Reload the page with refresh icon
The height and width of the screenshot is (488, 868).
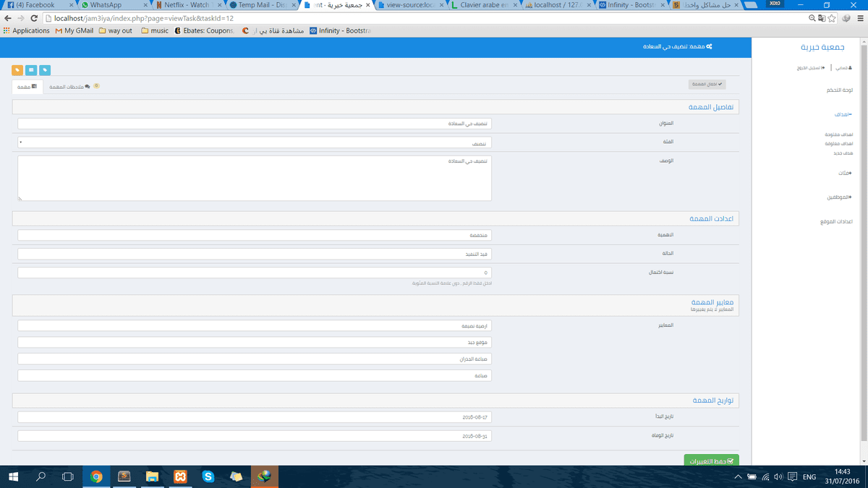(x=35, y=18)
